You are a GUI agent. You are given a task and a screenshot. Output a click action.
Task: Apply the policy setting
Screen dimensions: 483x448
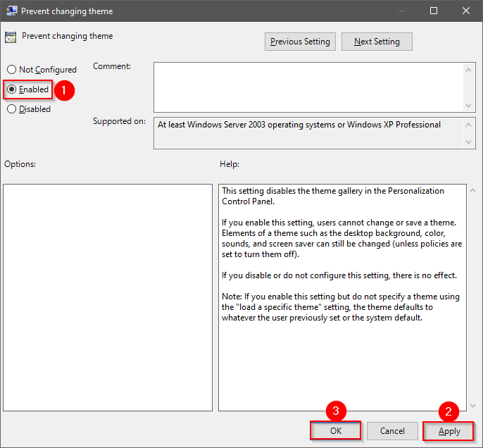(448, 431)
